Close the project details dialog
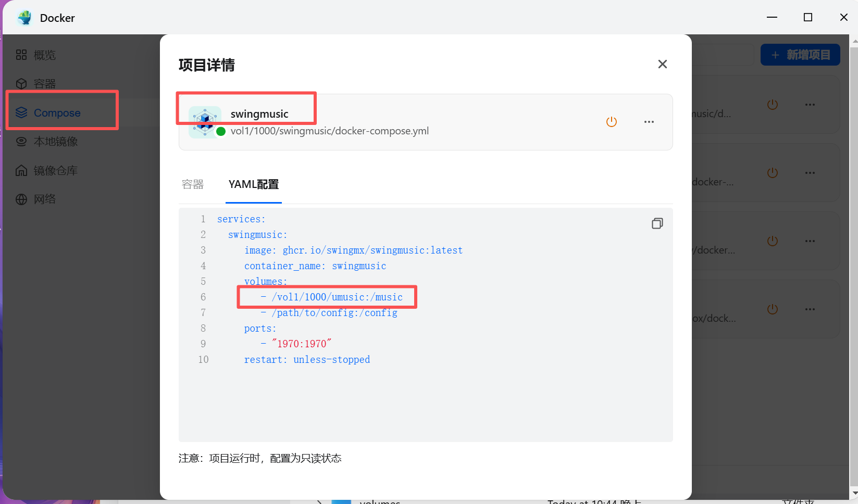 click(663, 64)
